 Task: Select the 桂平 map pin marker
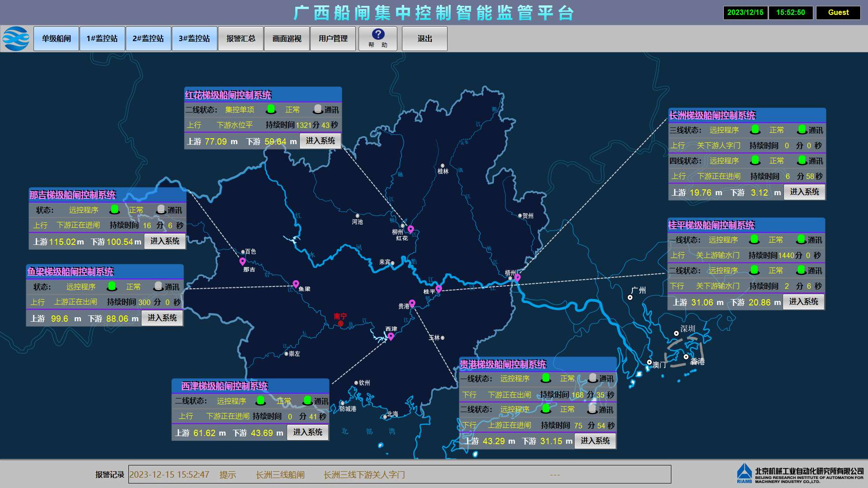(x=438, y=289)
